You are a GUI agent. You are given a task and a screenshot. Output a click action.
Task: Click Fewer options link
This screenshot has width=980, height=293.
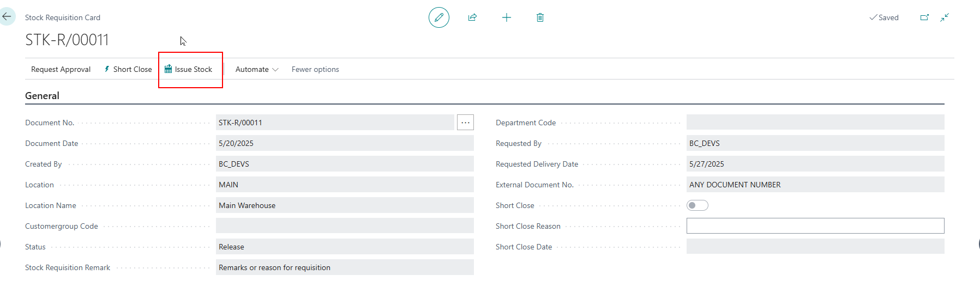point(315,69)
